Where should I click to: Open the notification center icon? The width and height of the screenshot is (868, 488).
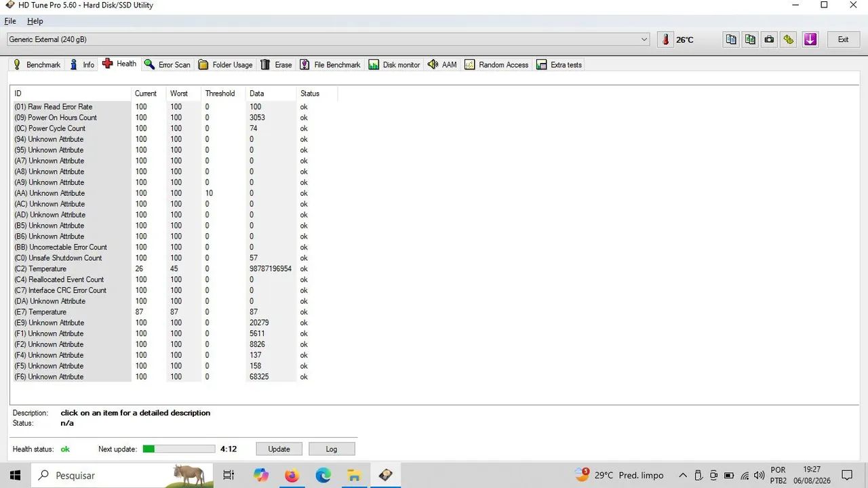847,475
